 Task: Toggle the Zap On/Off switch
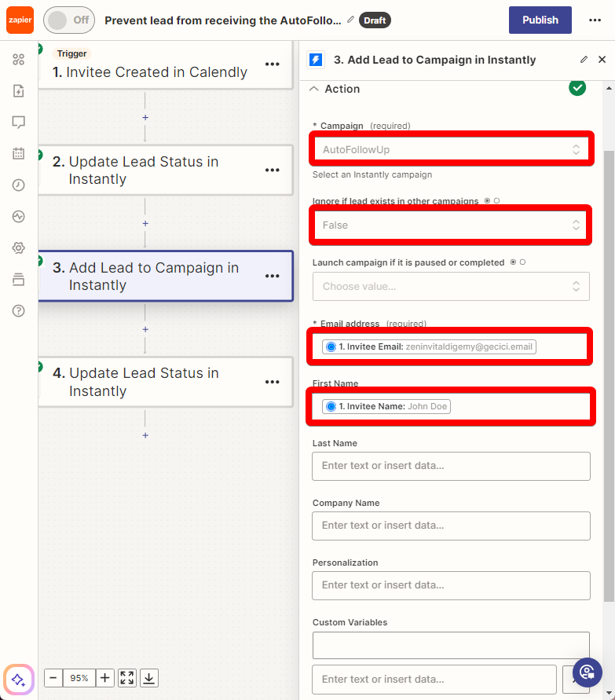point(69,20)
